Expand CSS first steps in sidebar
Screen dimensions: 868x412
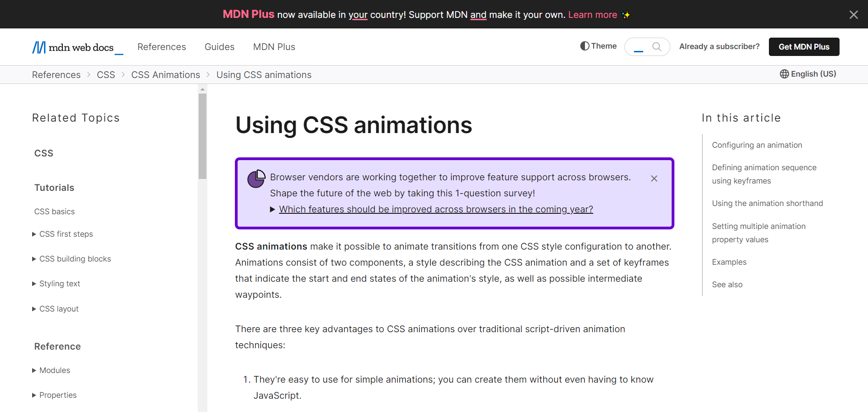(x=34, y=234)
